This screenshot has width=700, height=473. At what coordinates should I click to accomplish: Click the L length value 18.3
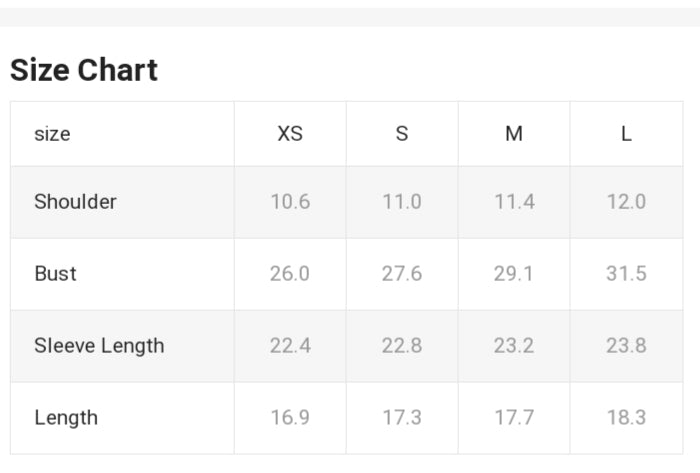[x=626, y=418]
